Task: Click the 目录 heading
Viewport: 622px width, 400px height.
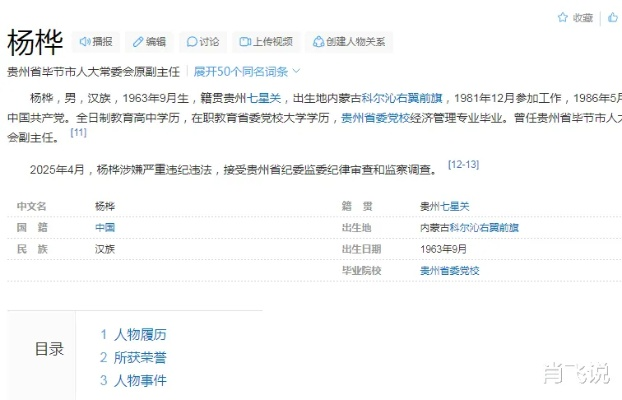Action: tap(49, 349)
